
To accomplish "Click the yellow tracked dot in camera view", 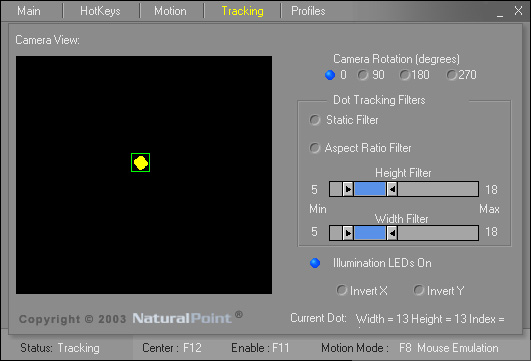I will point(141,163).
